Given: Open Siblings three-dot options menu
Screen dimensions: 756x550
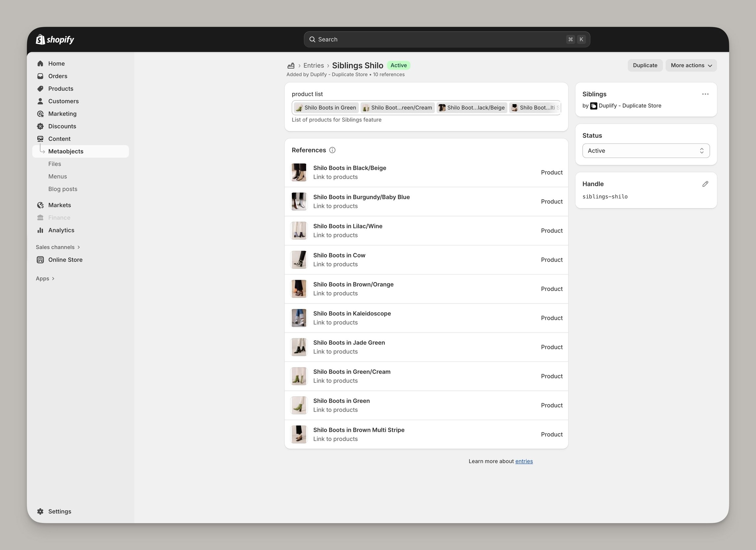Looking at the screenshot, I should [x=705, y=94].
